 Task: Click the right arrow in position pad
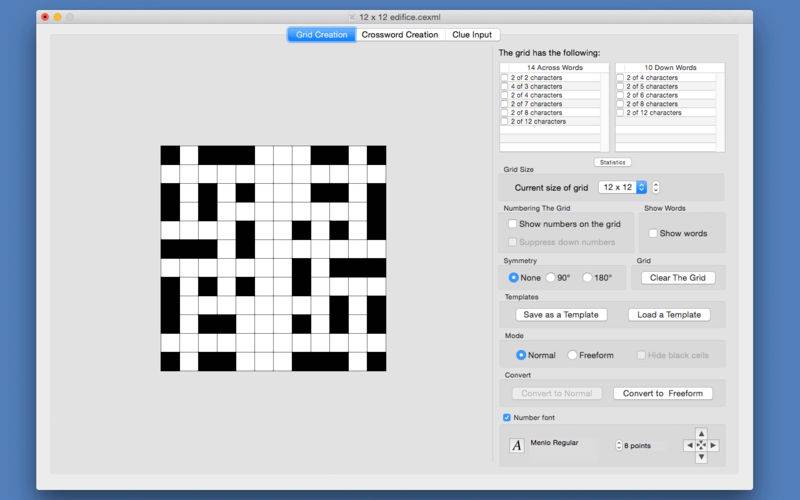[713, 446]
